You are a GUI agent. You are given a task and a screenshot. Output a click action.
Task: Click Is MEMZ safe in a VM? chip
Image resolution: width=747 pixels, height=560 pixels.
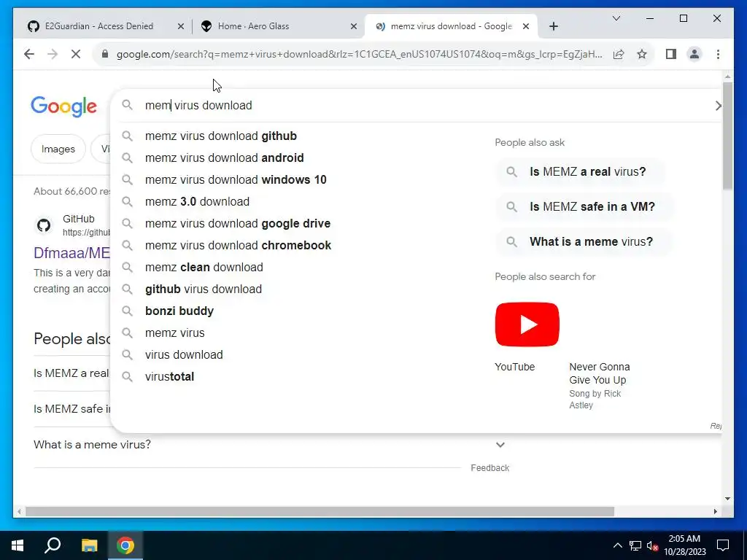584,207
